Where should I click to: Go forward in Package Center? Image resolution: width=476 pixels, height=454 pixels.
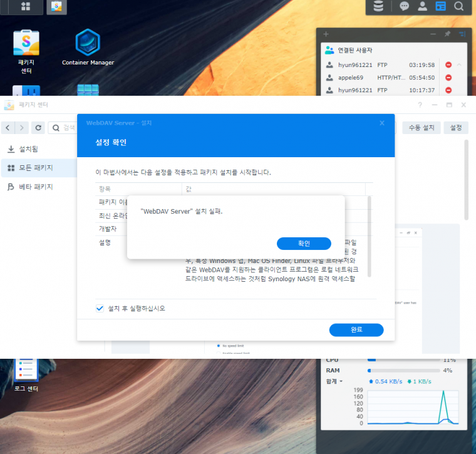21,128
